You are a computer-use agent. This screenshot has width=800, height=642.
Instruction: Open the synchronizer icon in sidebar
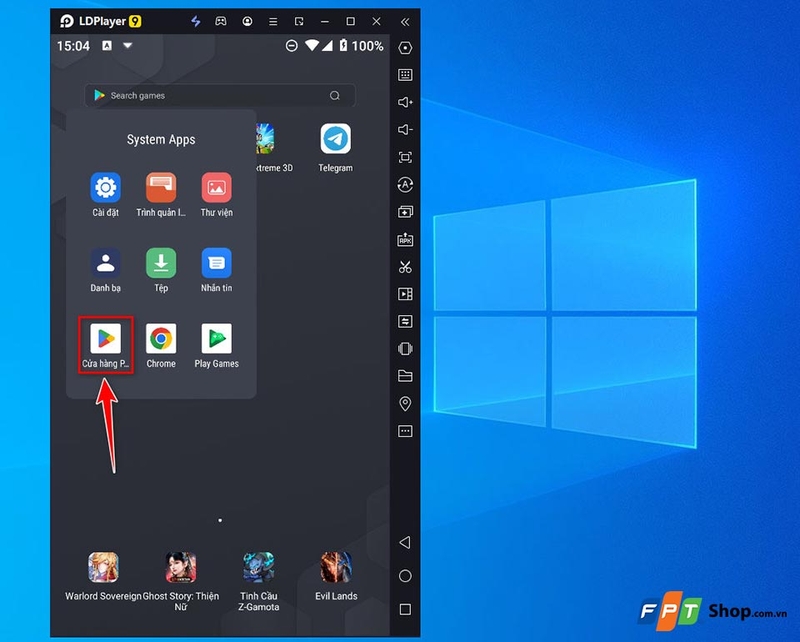click(x=405, y=322)
